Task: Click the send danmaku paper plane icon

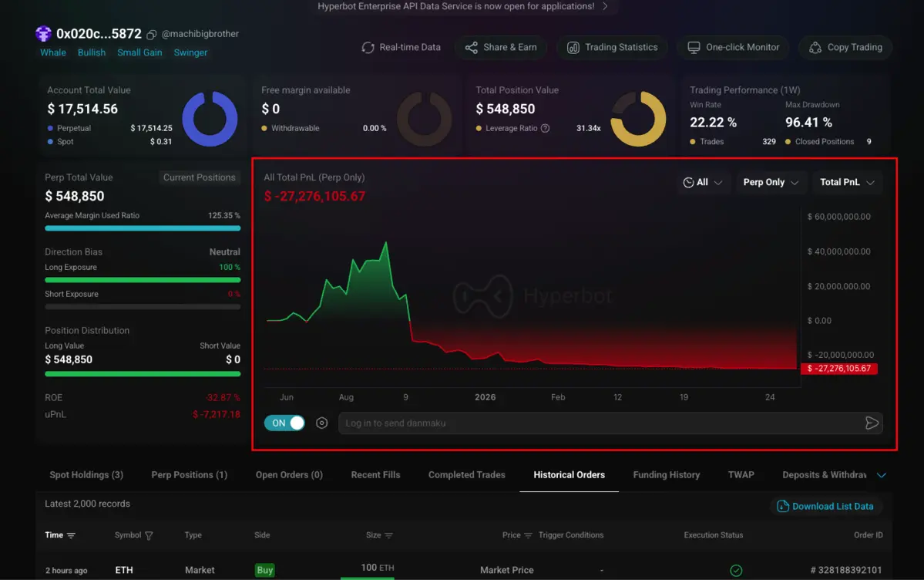Action: pyautogui.click(x=872, y=423)
